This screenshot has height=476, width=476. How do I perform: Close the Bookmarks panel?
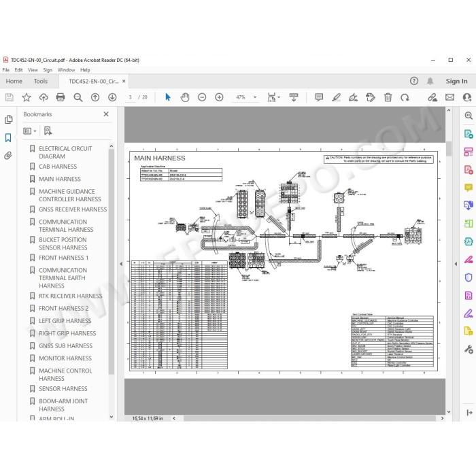(x=106, y=114)
